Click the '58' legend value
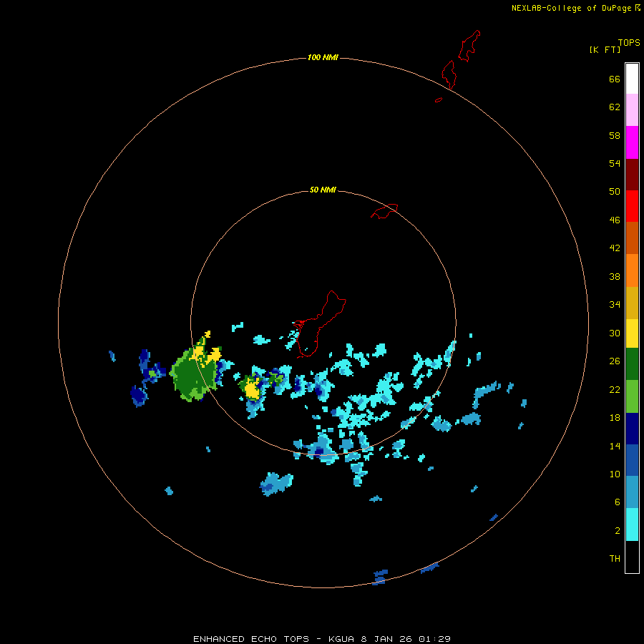Viewport: 644px width, 644px height. coord(615,135)
